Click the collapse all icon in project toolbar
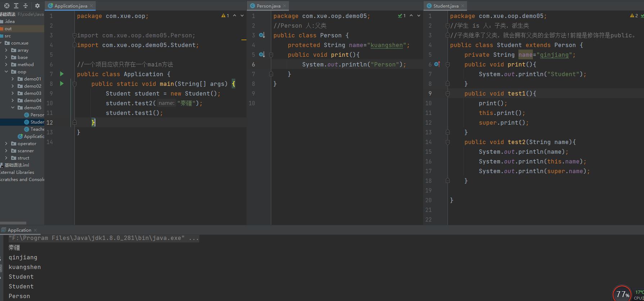644x301 pixels. [26, 6]
